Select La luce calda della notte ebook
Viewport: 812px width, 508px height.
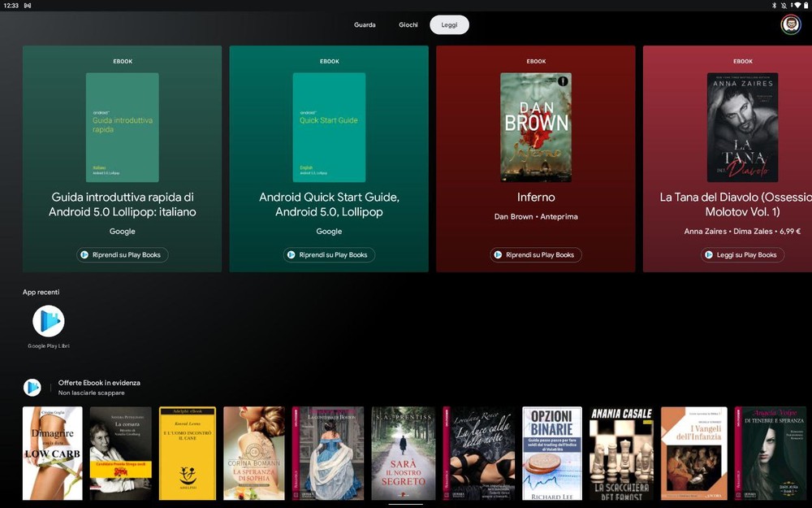point(479,453)
